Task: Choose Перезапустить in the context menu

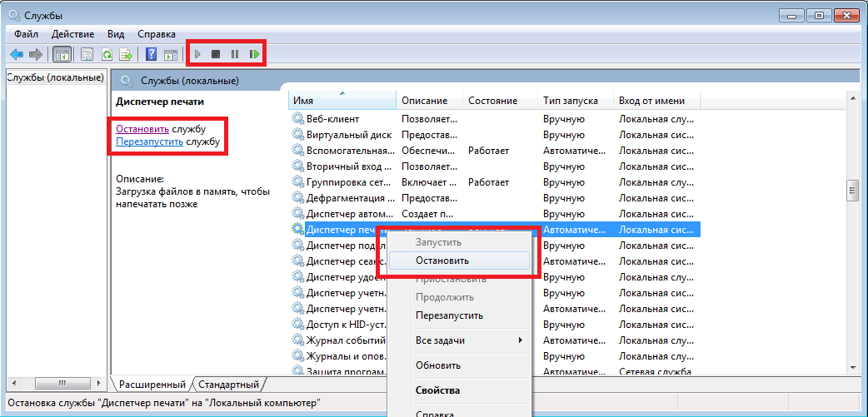Action: pos(459,315)
